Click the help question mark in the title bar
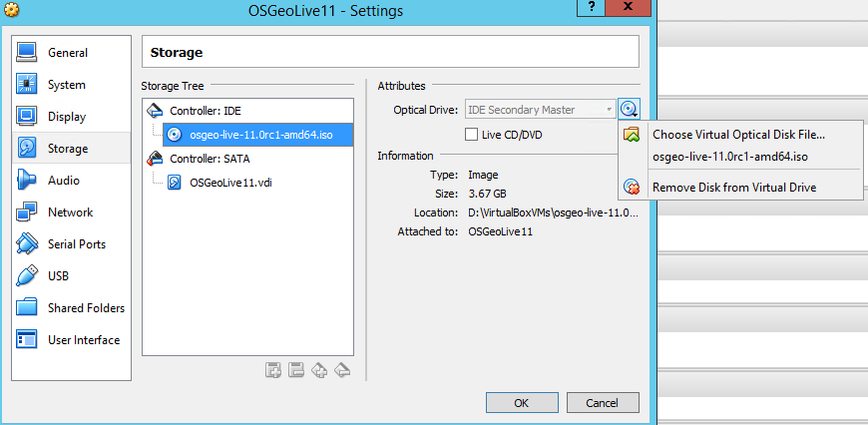868x425 pixels. pos(592,8)
